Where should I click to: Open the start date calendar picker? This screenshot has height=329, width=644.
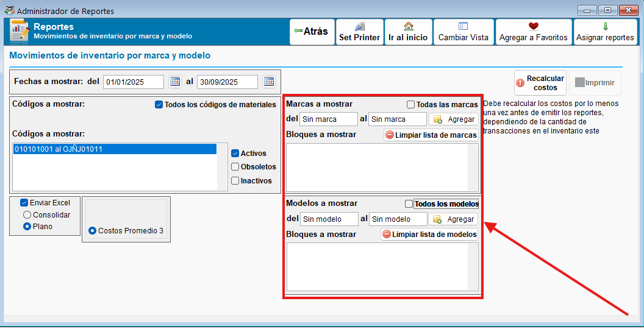[175, 82]
